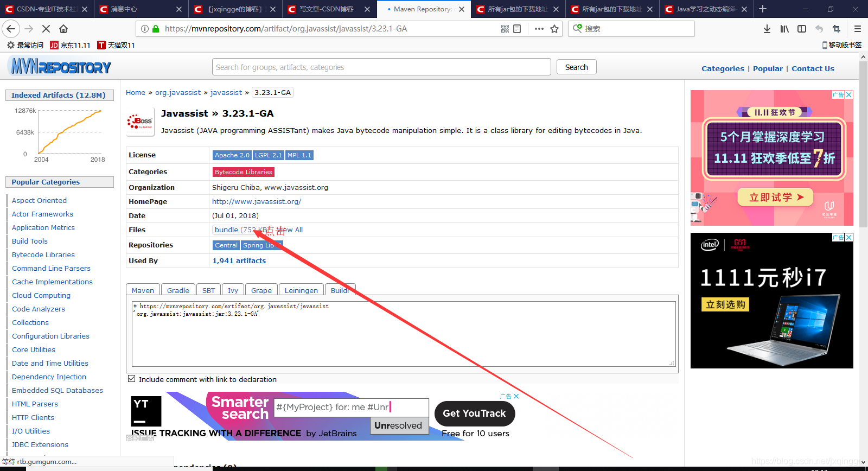868x471 pixels.
Task: Open the downloads arrow in toolbar
Action: click(x=767, y=29)
